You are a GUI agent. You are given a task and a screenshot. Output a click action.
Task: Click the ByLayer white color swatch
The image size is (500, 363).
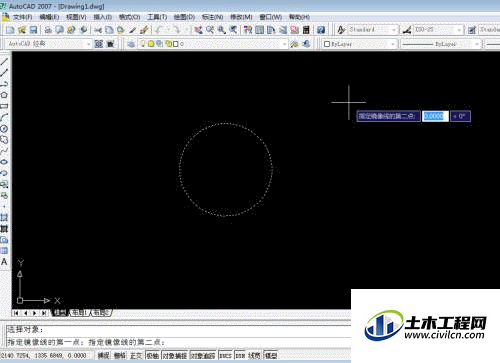[327, 44]
